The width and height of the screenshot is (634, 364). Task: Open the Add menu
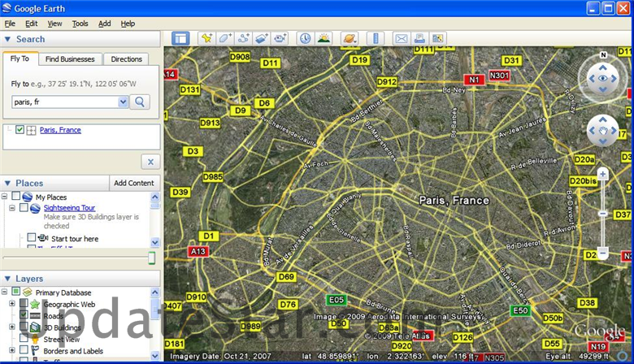pyautogui.click(x=104, y=24)
